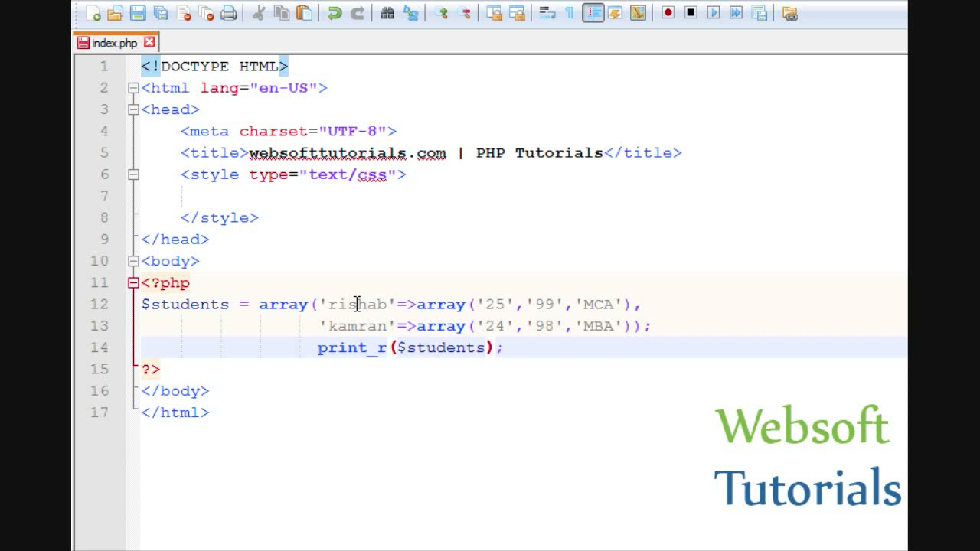This screenshot has height=551, width=980.
Task: Switch to the index.php tab
Action: click(115, 43)
